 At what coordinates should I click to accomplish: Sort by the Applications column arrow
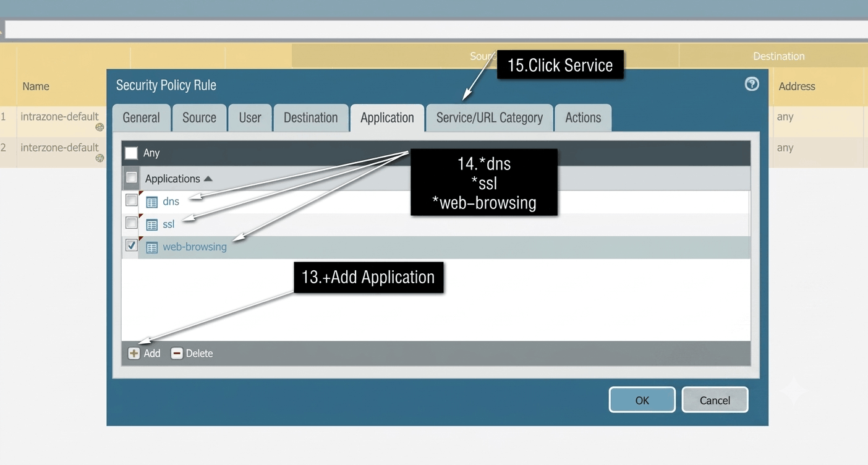[208, 179]
